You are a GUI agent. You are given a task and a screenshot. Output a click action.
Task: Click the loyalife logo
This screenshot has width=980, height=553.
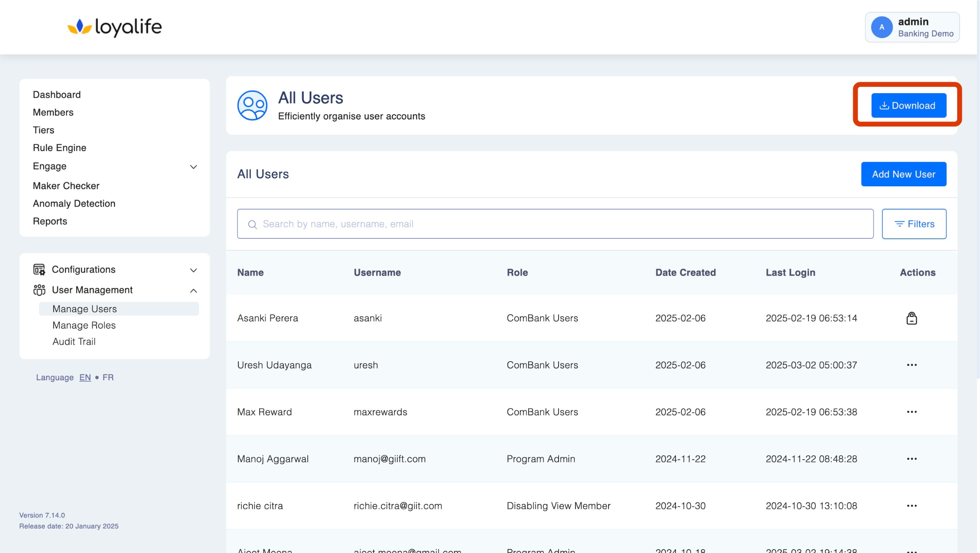[115, 27]
